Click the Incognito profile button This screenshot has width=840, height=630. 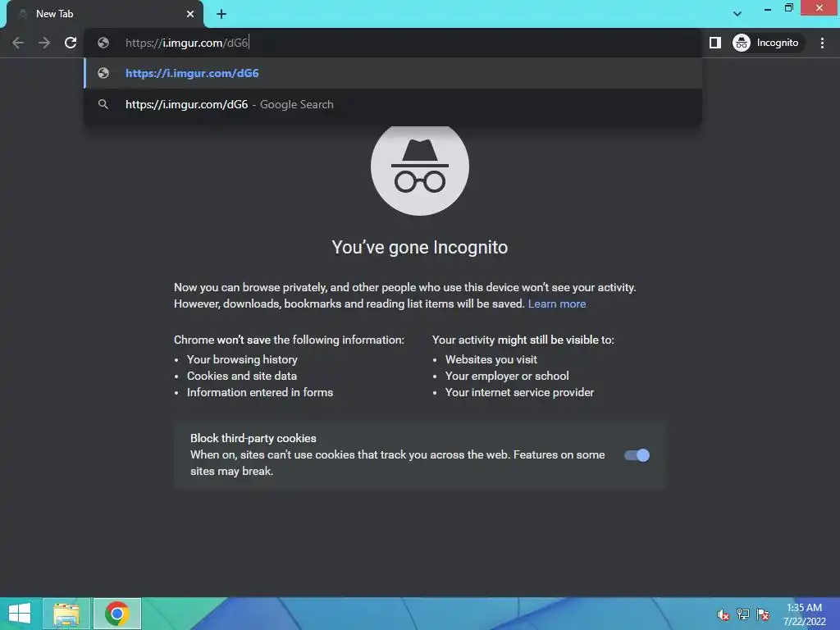pyautogui.click(x=766, y=43)
